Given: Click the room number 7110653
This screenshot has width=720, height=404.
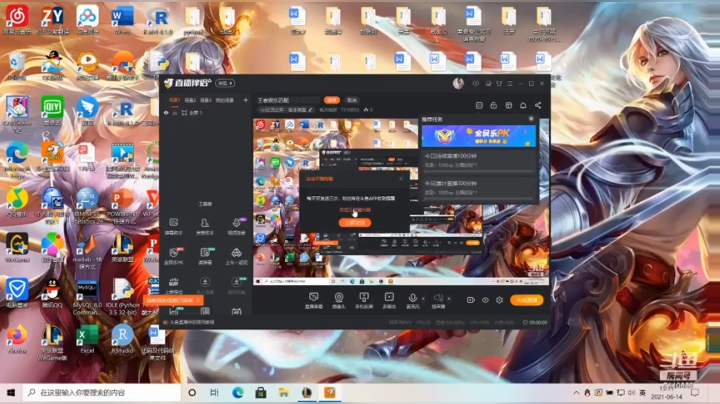Looking at the screenshot, I should (349, 110).
